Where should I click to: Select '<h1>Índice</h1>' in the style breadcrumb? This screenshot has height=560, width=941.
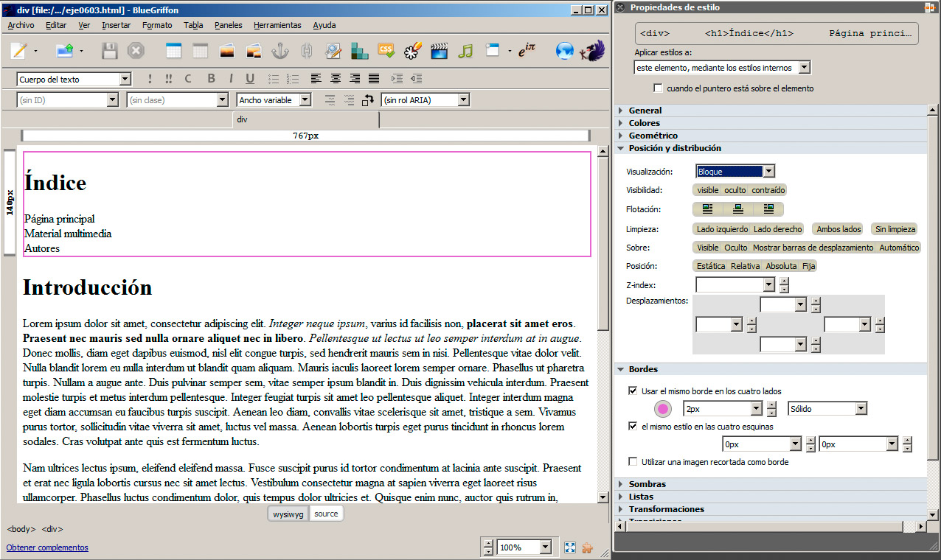749,33
